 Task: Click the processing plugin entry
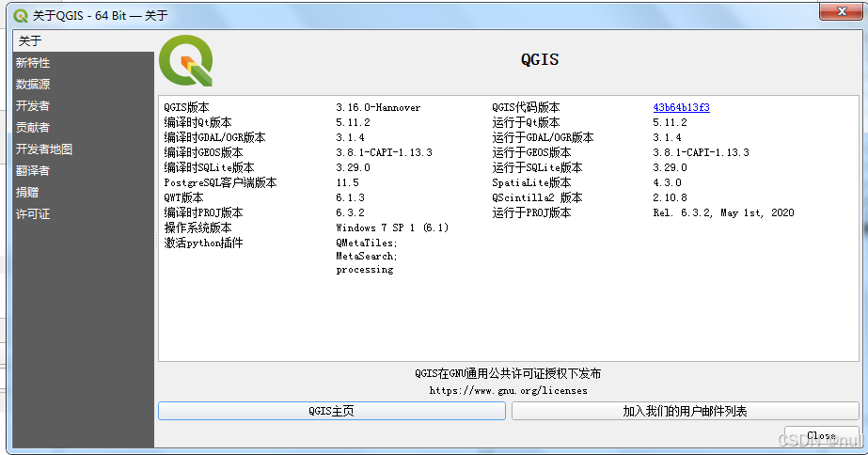[364, 270]
